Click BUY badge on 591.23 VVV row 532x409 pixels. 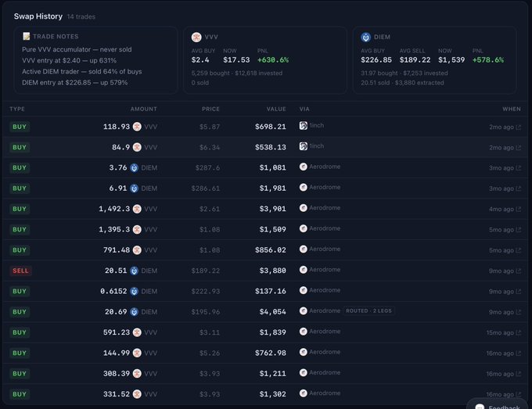(20, 332)
